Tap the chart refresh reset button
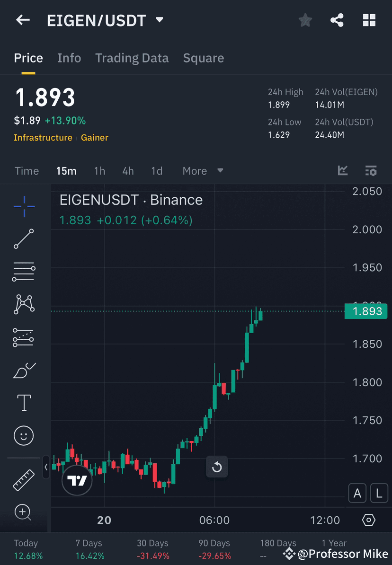The height and width of the screenshot is (565, 392). (x=217, y=467)
